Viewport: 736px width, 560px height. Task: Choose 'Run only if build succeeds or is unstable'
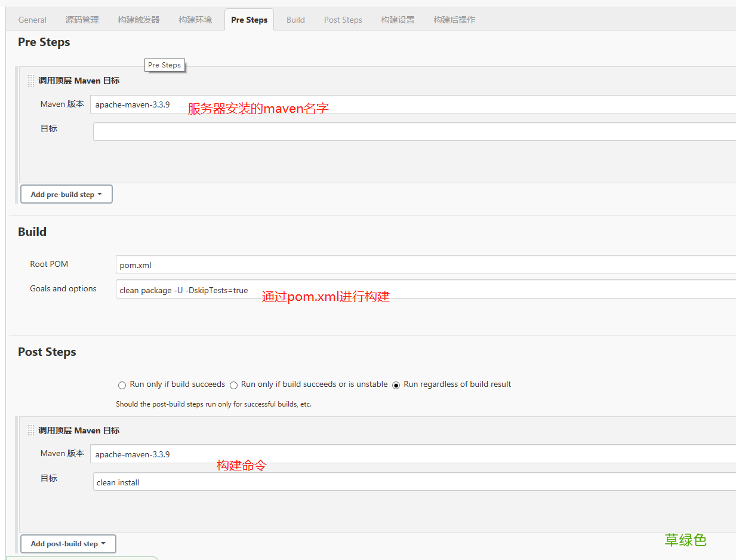(x=234, y=385)
